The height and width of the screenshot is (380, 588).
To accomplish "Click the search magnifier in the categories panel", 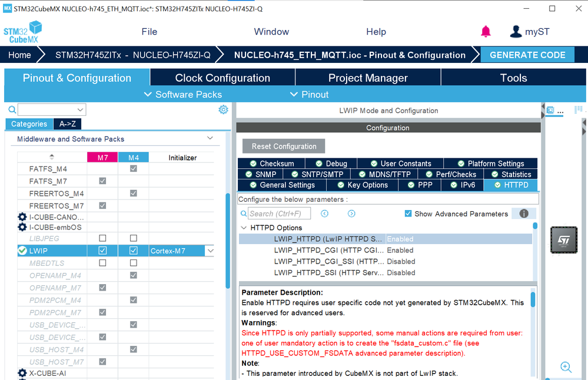I will pyautogui.click(x=12, y=109).
